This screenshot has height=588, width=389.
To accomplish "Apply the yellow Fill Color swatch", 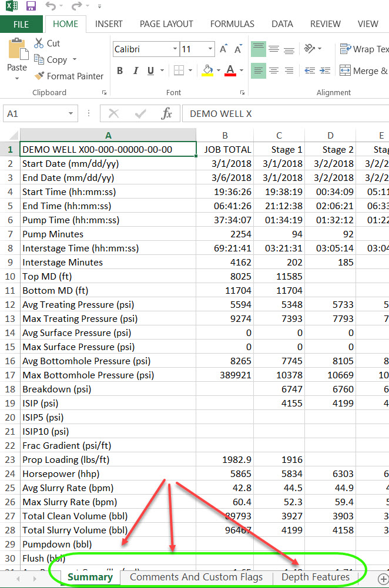I will point(207,70).
